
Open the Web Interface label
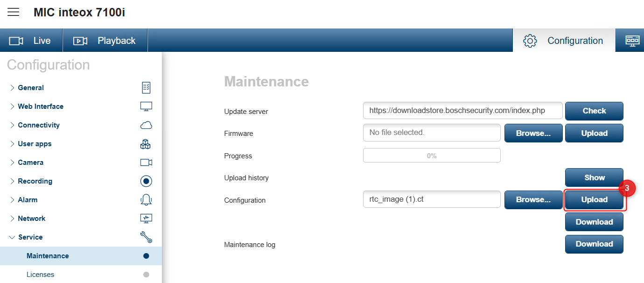41,106
